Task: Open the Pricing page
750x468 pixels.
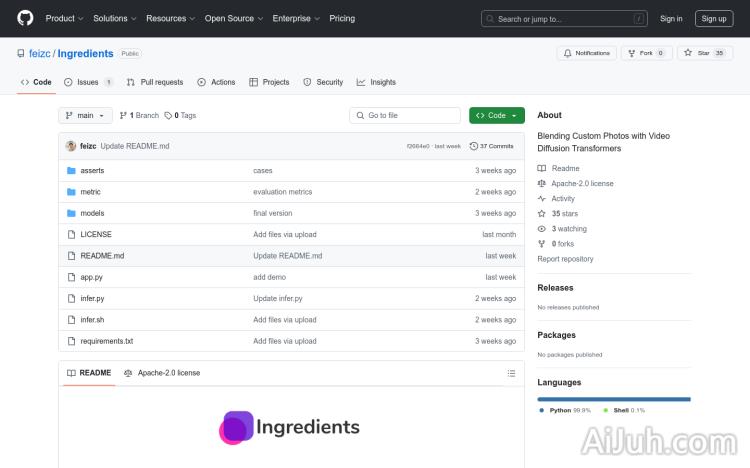Action: click(x=342, y=18)
